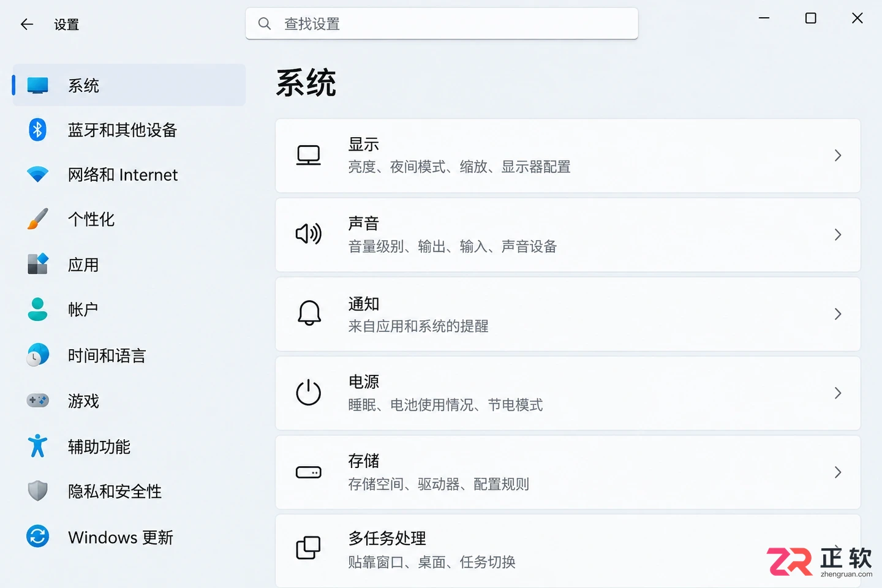Expand the 电源 row chevron
The height and width of the screenshot is (588, 882).
pos(838,393)
